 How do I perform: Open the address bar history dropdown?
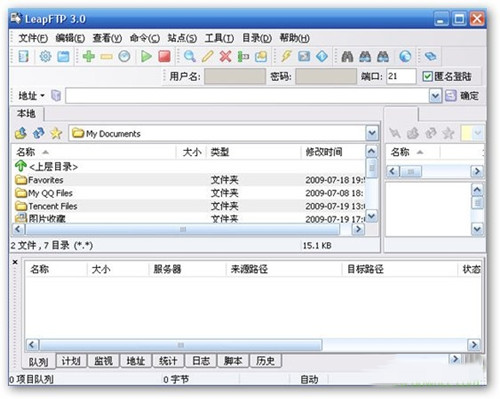pyautogui.click(x=435, y=96)
